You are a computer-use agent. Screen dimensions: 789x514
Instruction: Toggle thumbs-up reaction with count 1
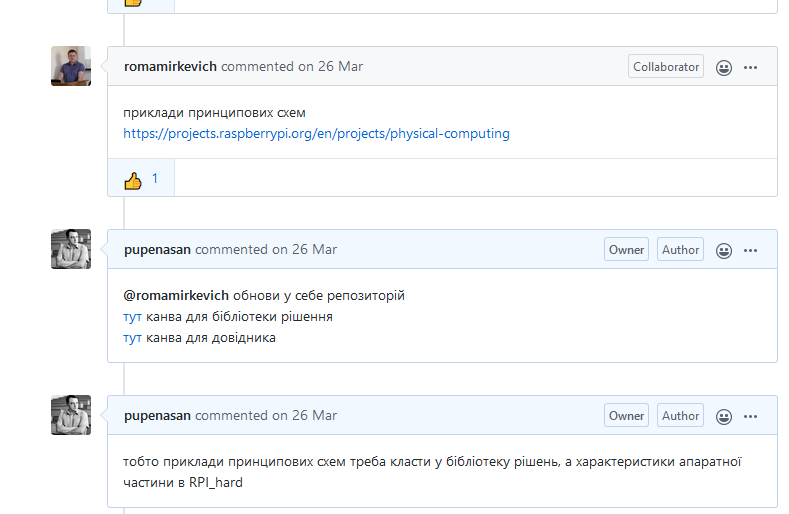tap(141, 180)
